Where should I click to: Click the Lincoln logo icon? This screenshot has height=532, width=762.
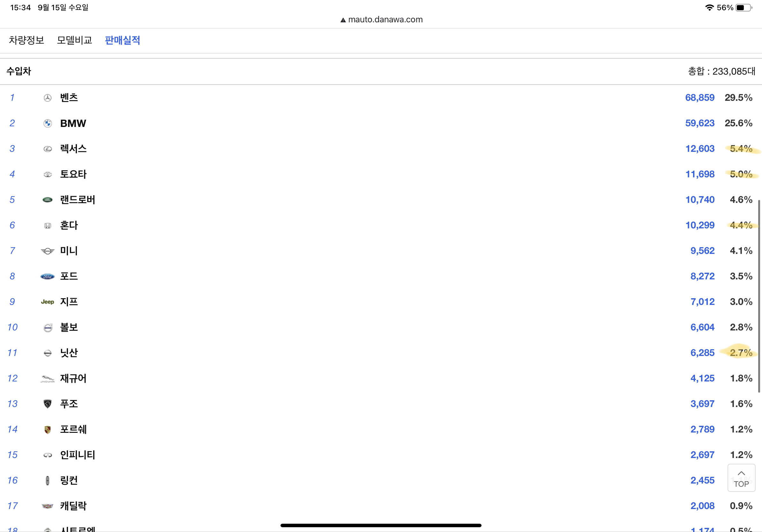tap(48, 481)
